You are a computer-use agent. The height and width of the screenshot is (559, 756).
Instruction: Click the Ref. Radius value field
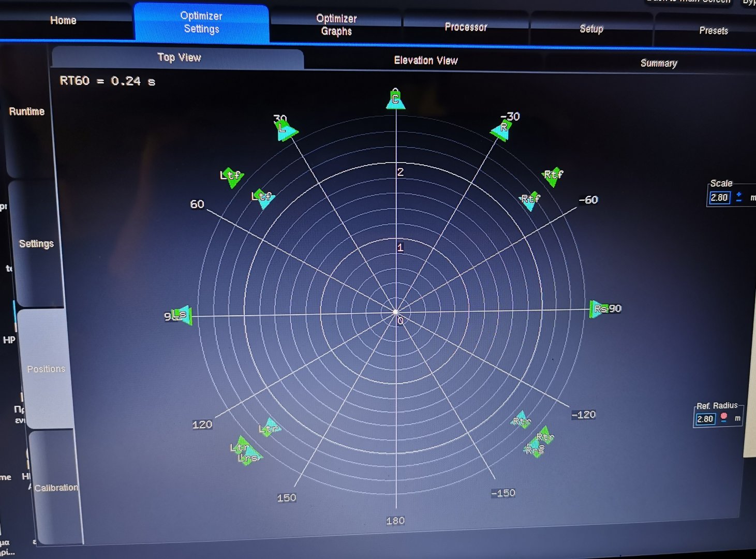point(705,419)
